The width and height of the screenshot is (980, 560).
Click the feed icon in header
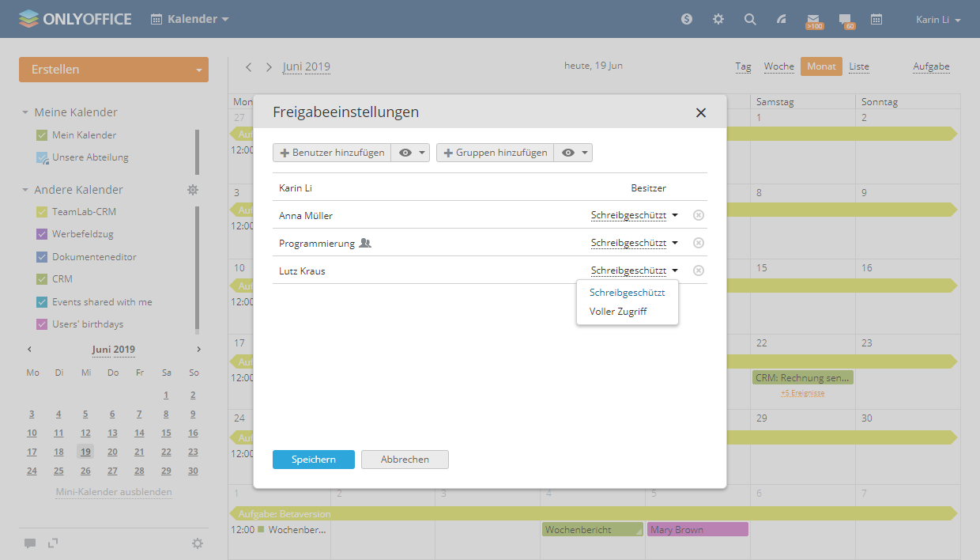782,20
